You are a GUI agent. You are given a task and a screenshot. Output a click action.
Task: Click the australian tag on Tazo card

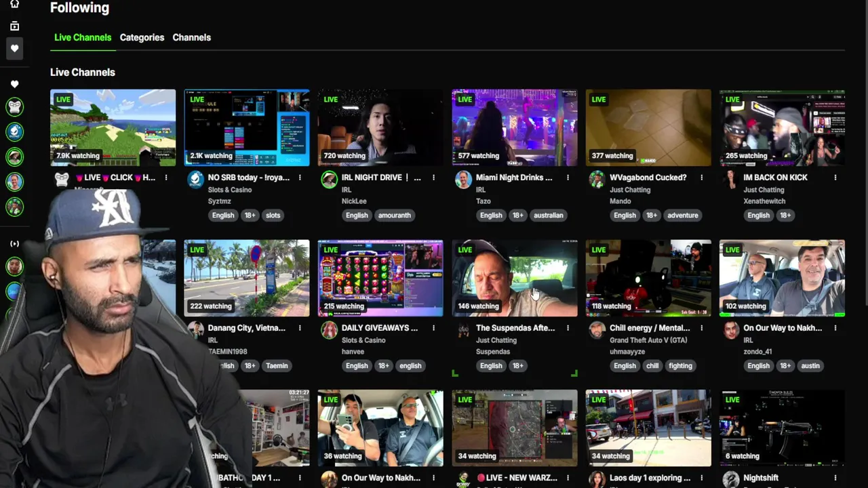coord(549,215)
